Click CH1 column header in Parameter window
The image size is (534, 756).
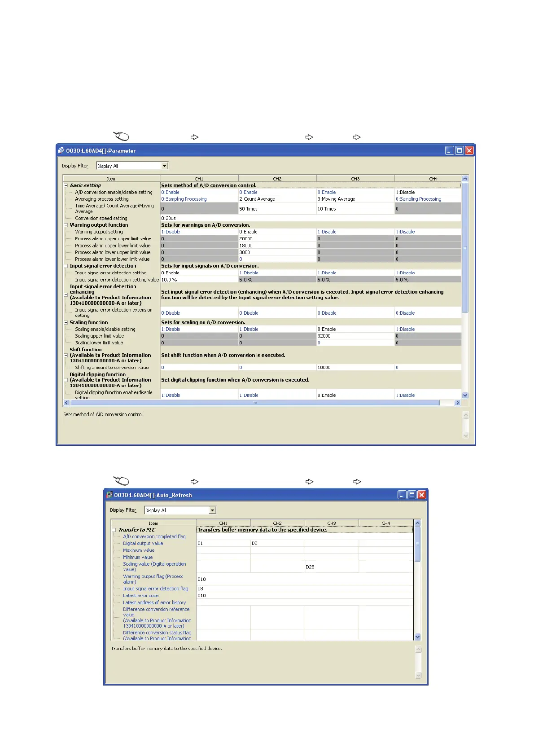199,179
